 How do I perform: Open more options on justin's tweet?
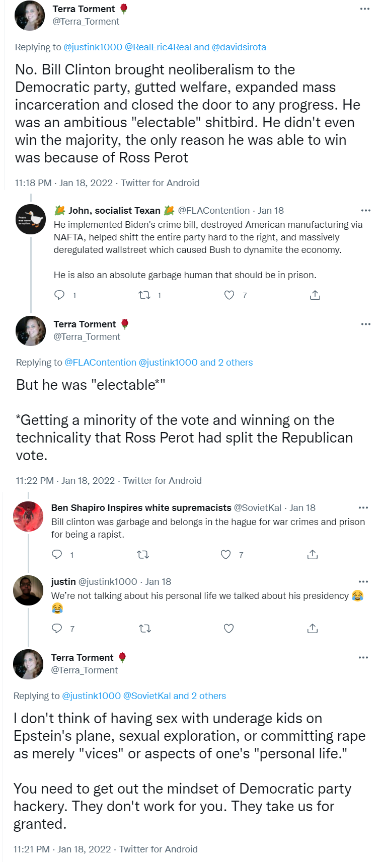click(363, 581)
